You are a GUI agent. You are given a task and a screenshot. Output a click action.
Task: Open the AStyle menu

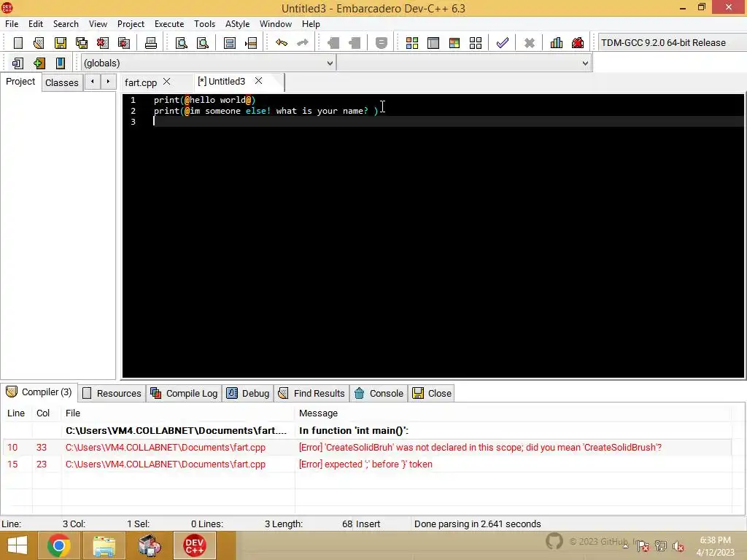[238, 24]
